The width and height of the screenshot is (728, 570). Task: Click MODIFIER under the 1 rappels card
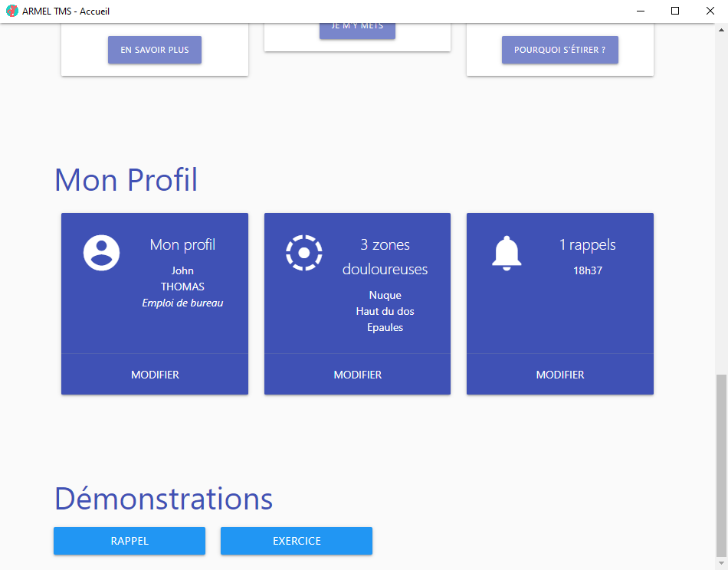coord(559,375)
